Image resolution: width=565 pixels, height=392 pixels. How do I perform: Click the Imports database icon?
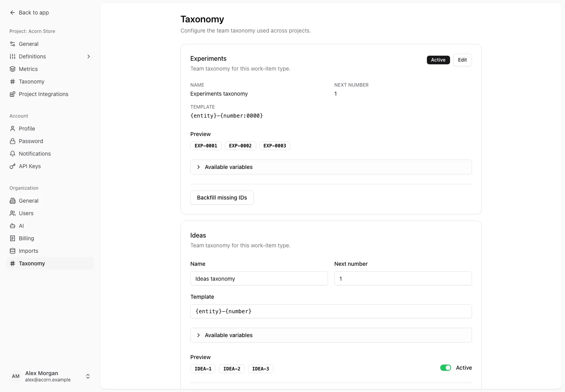pos(13,251)
